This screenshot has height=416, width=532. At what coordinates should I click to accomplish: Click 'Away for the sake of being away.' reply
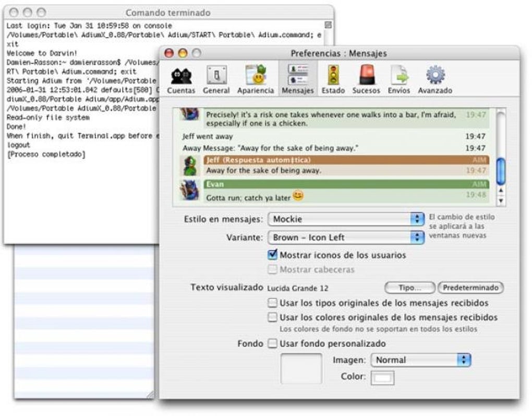[263, 171]
